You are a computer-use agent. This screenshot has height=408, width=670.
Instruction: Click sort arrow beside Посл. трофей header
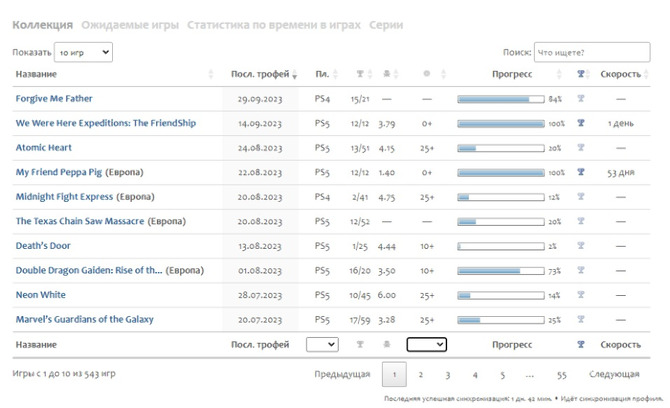click(294, 75)
